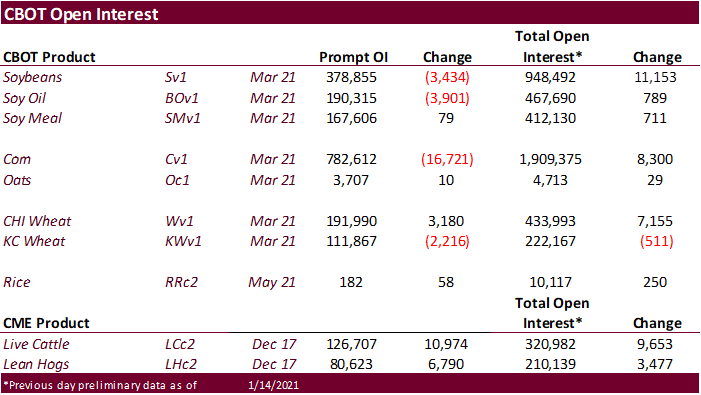Select the BOv1 ticker symbol cell
The image size is (701, 395).
pyautogui.click(x=182, y=98)
